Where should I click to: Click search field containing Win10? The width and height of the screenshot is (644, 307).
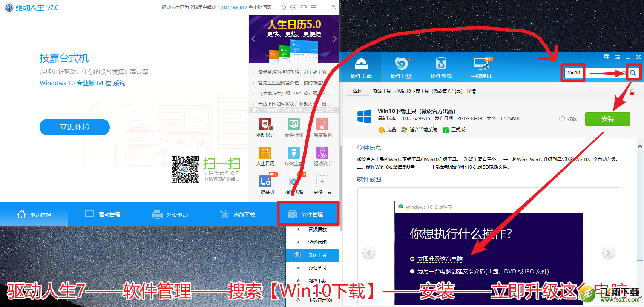[595, 73]
